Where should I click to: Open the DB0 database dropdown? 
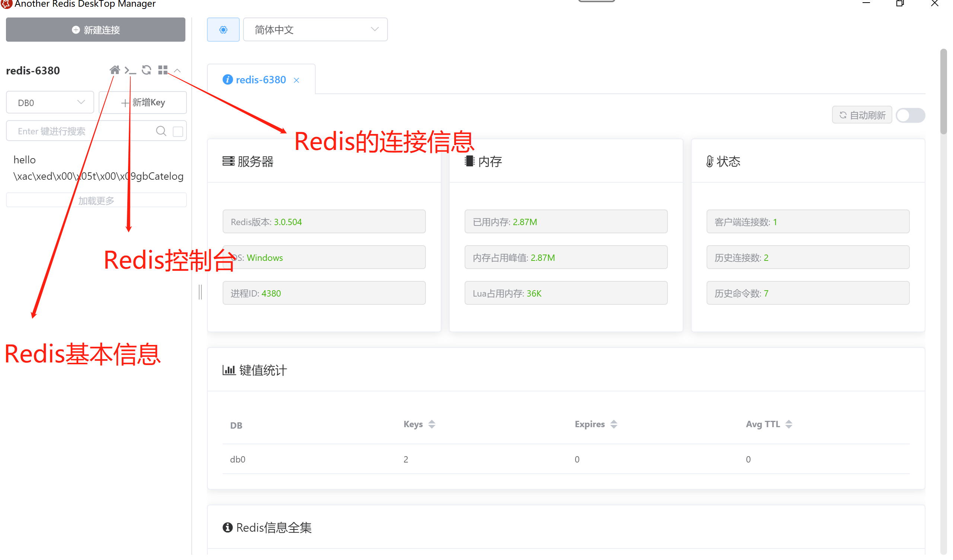click(x=50, y=103)
